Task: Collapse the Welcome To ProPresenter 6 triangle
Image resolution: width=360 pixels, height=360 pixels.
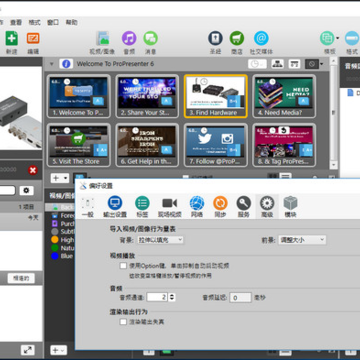Action: [52, 64]
